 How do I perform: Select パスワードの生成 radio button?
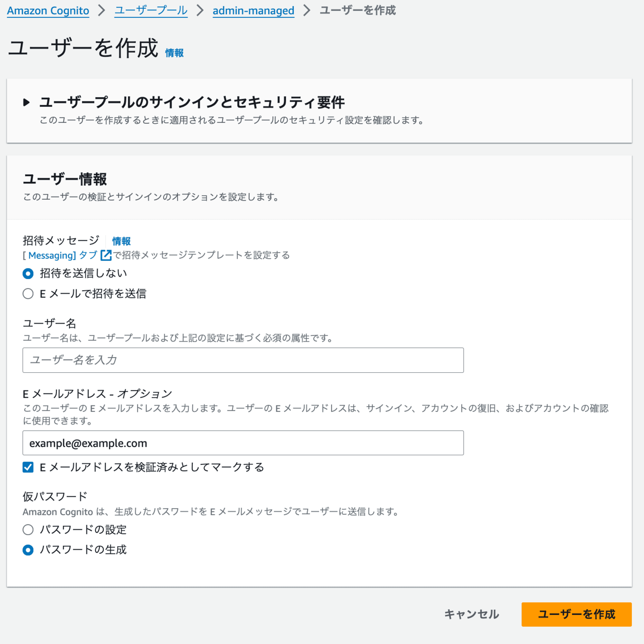point(28,550)
